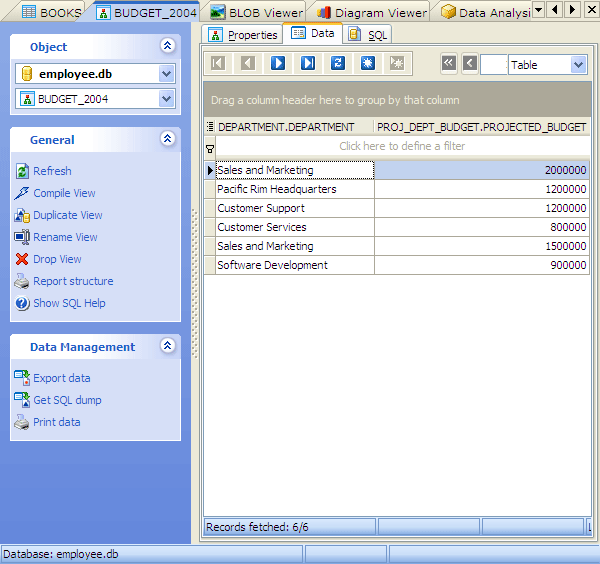
Task: Click the Duplicate View icon
Action: tap(22, 215)
